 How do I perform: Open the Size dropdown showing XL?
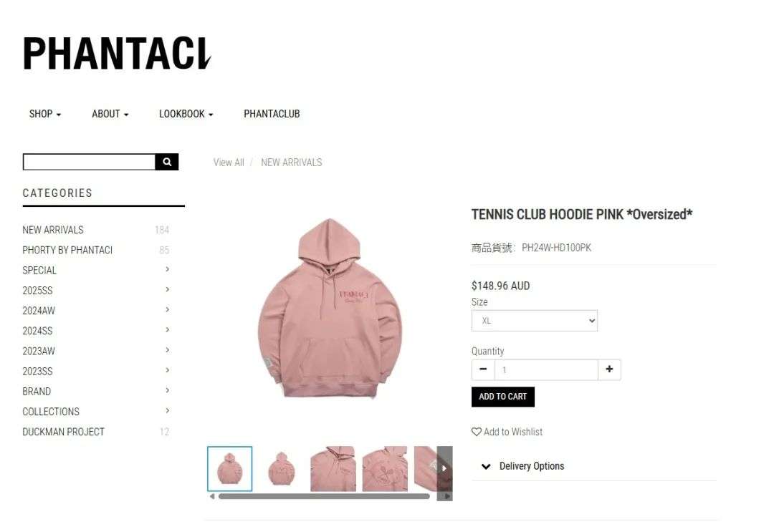[535, 321]
